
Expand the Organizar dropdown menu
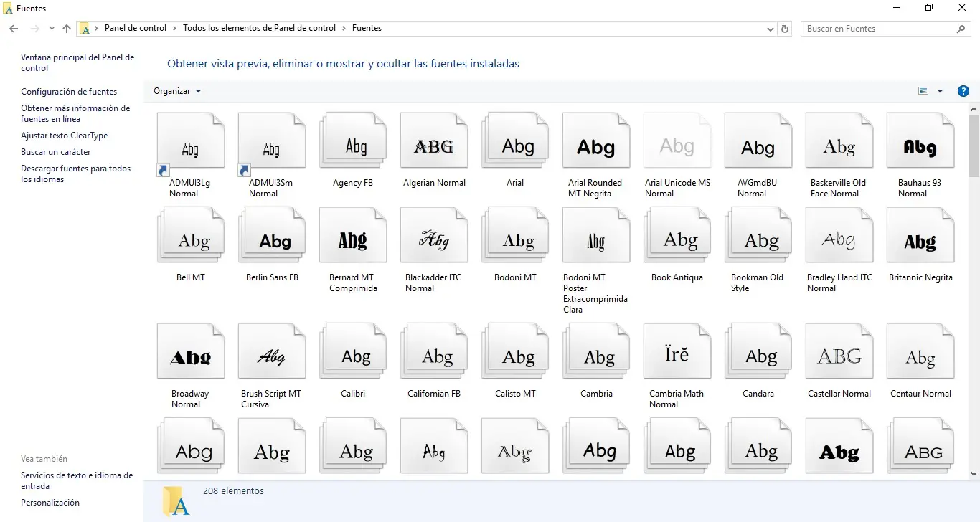point(177,91)
